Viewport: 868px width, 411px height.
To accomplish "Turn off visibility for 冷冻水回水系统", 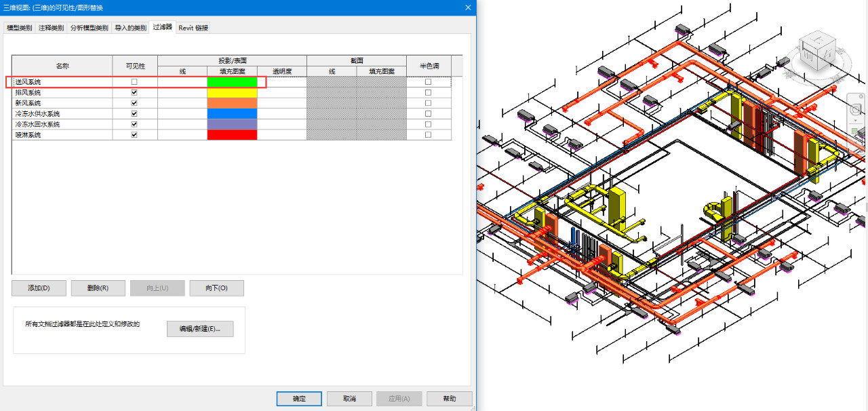I will [x=134, y=124].
